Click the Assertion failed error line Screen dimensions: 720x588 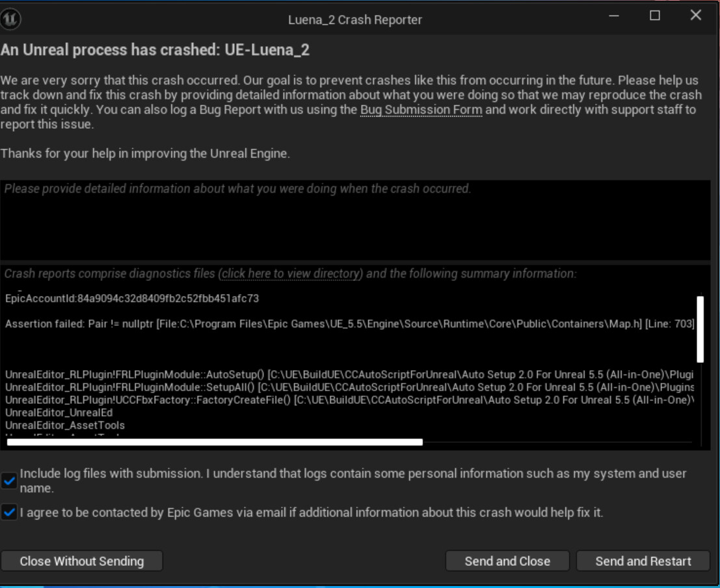click(x=349, y=324)
